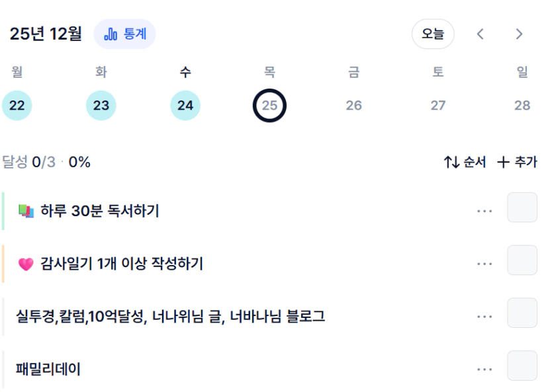Jump to today with 오늘 button
This screenshot has height=392, width=550.
point(433,34)
